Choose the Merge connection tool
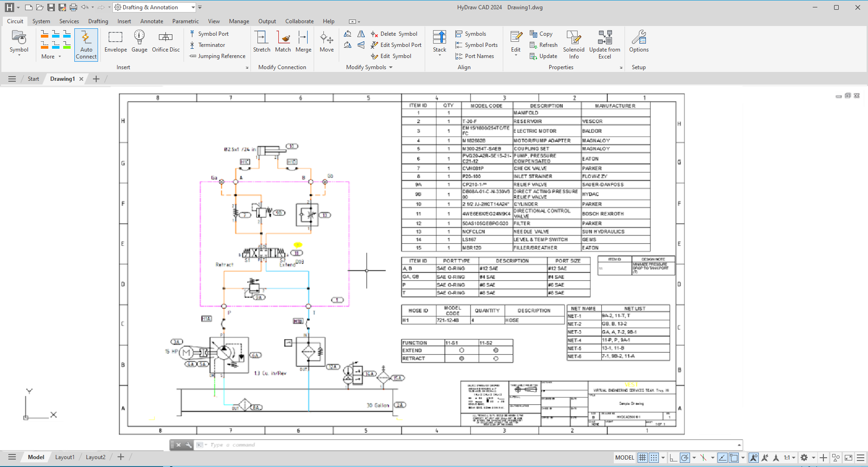This screenshot has width=868, height=467. pos(303,42)
